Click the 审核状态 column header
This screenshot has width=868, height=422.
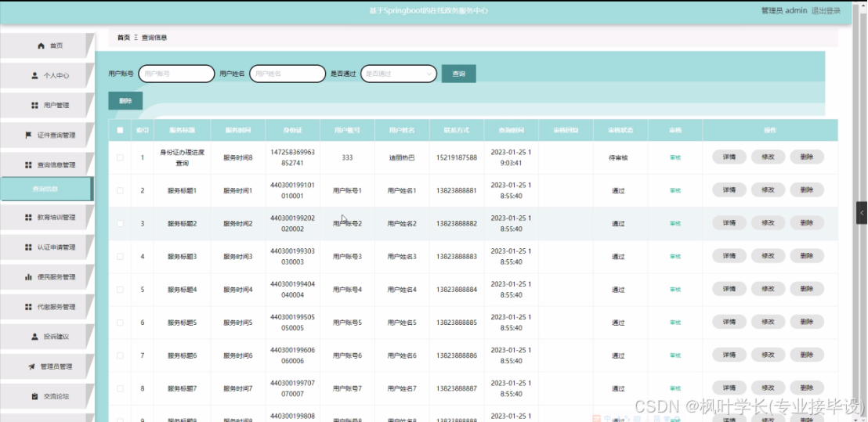[x=620, y=131]
